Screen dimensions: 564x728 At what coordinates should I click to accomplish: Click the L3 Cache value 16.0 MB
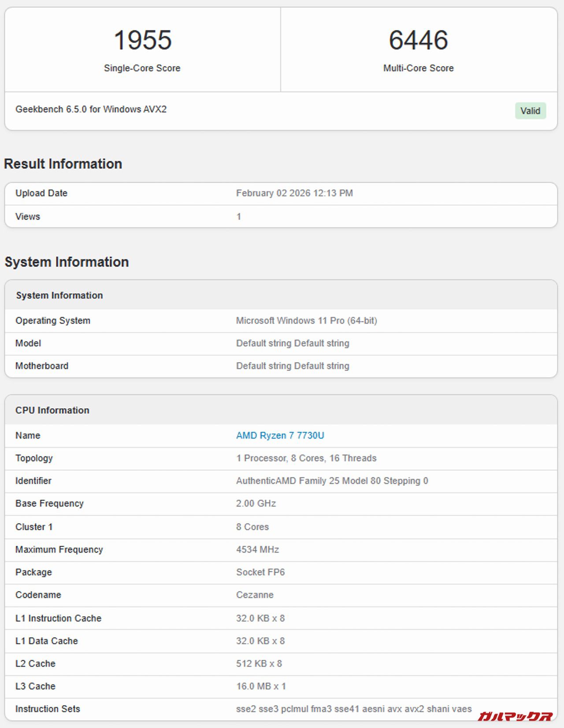click(x=261, y=686)
